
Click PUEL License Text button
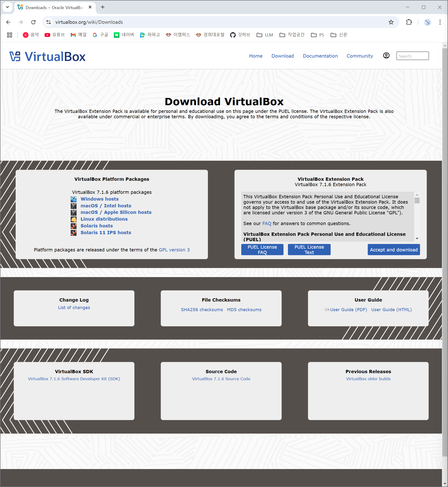pyautogui.click(x=308, y=249)
